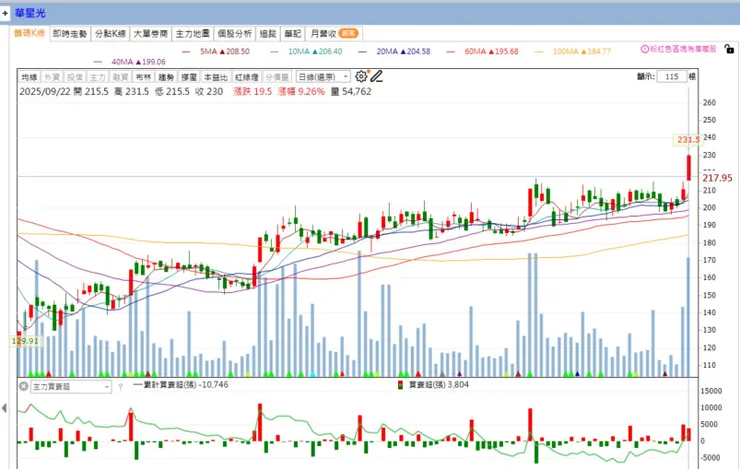Open the 主力買賣超 indicator dropdown
This screenshot has height=469, width=740.
click(x=71, y=387)
